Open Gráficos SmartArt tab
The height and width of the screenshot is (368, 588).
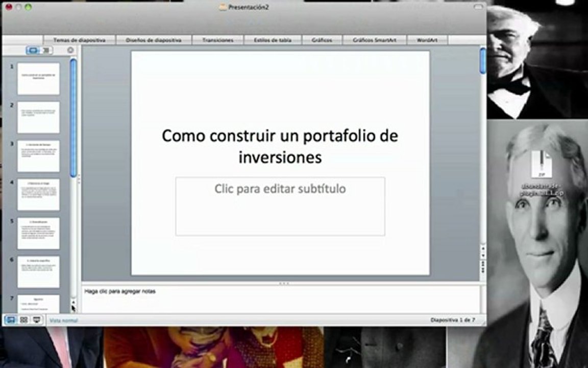[374, 40]
